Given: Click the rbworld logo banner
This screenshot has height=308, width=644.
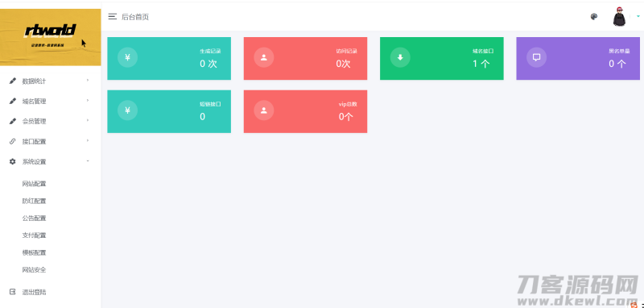Looking at the screenshot, I should click(x=50, y=37).
